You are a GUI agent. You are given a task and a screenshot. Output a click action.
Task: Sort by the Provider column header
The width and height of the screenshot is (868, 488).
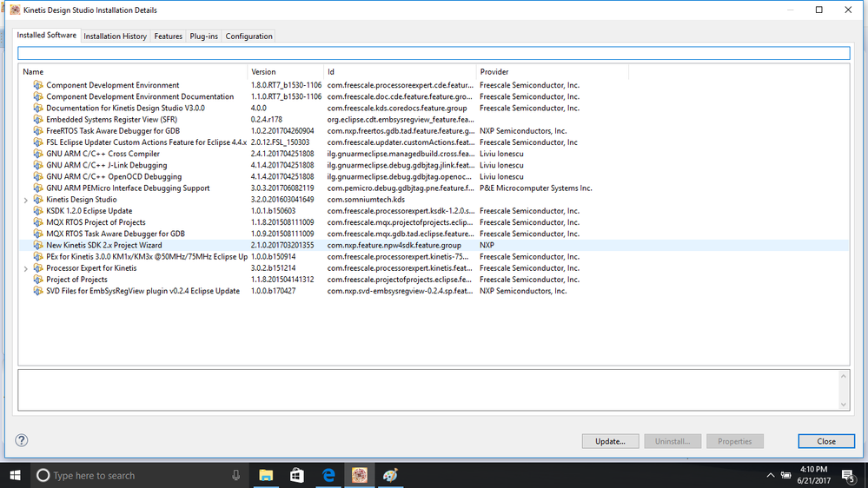click(553, 72)
